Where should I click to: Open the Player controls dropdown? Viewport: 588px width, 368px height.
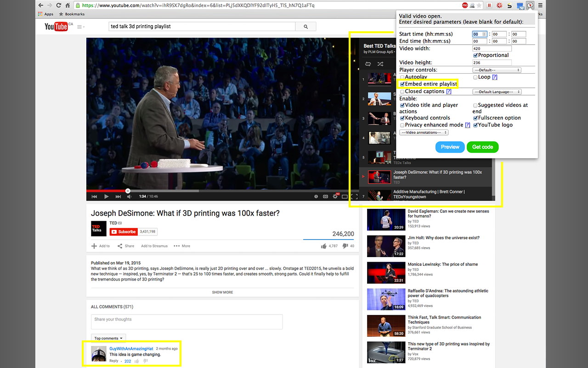click(497, 70)
